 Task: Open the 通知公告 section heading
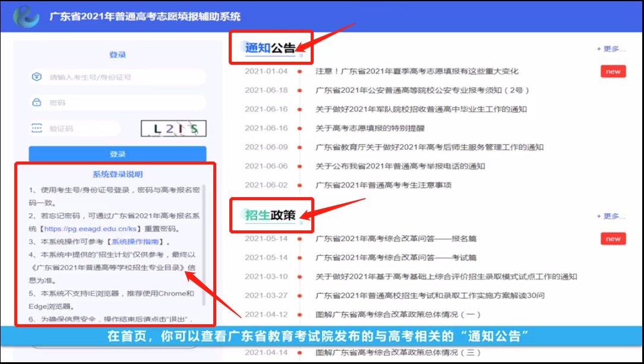[270, 49]
